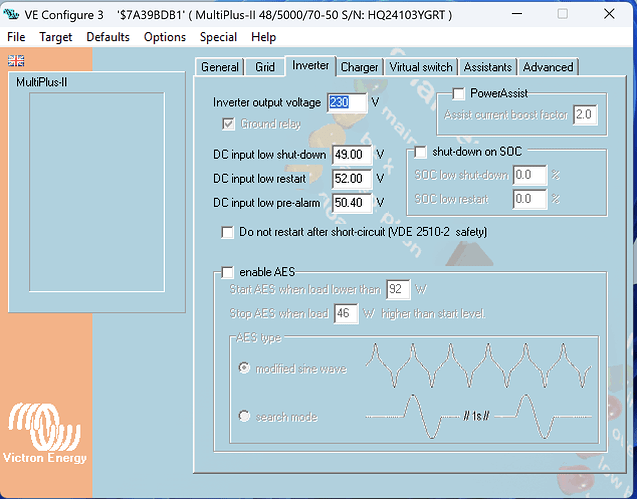Click the DC input low restart field
The width and height of the screenshot is (637, 499).
click(x=352, y=179)
